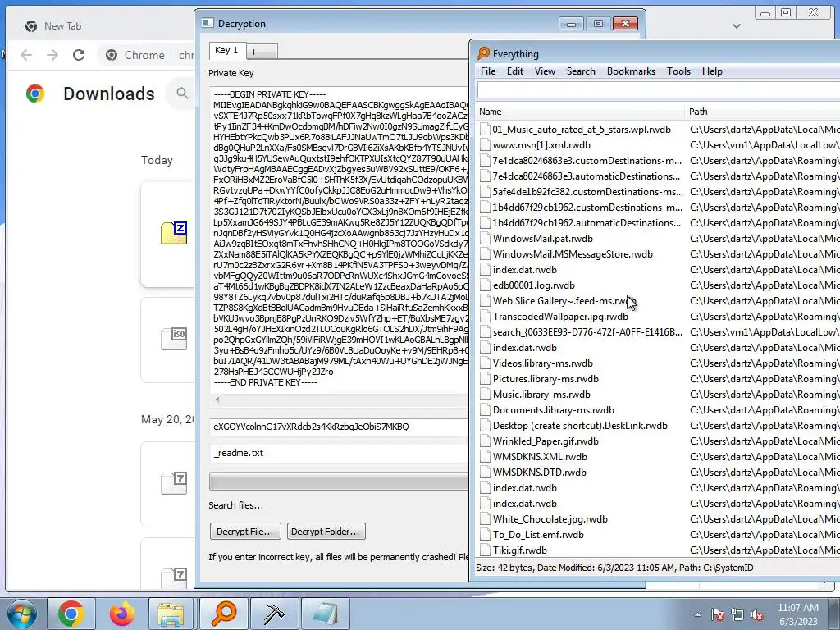Add a new key tab with plus
Screen dimensions: 840x630
(262, 52)
